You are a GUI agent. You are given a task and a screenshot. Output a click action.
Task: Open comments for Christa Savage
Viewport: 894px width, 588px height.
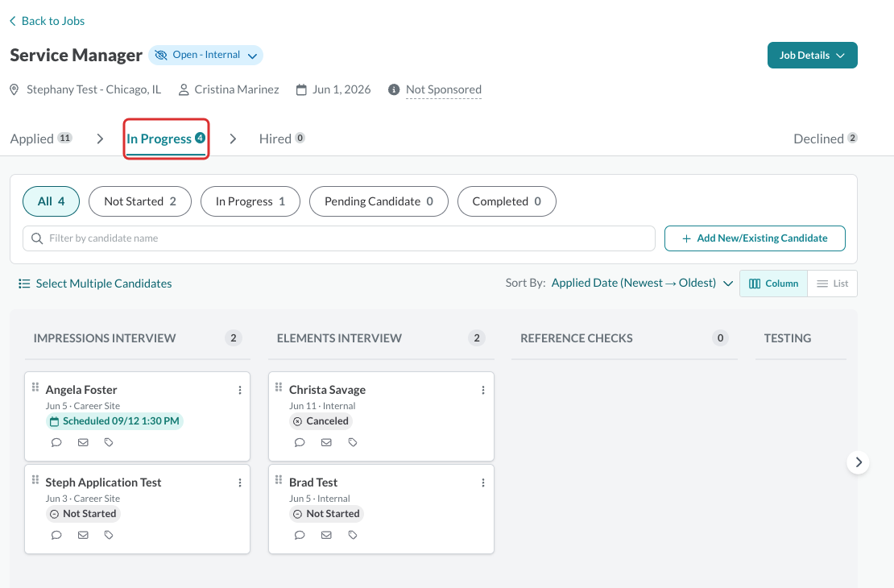point(300,442)
